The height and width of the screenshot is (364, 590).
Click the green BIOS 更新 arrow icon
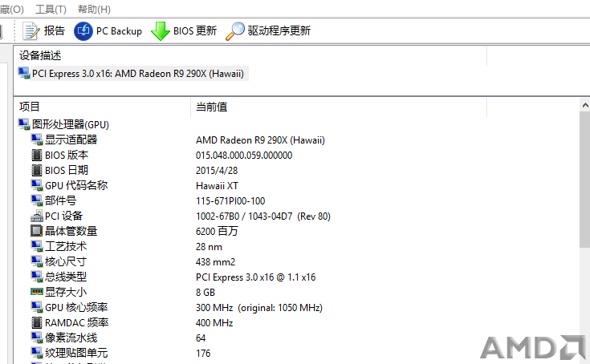click(161, 30)
